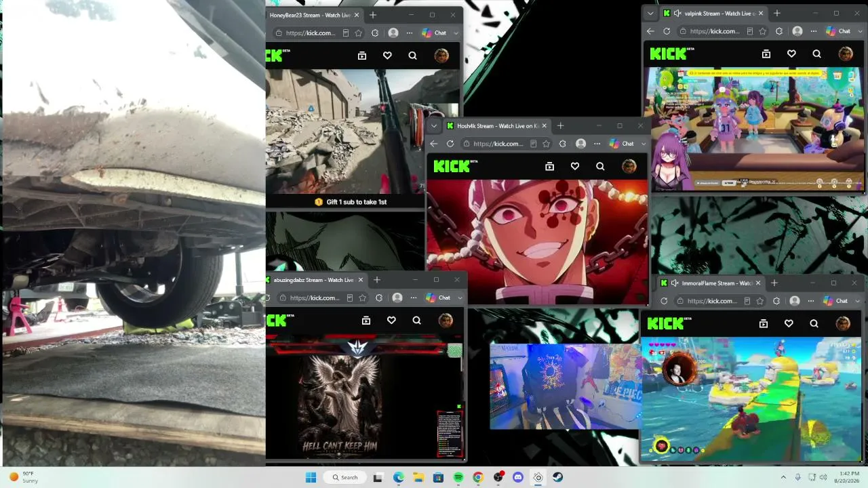Open Google Chrome from the taskbar

478,477
